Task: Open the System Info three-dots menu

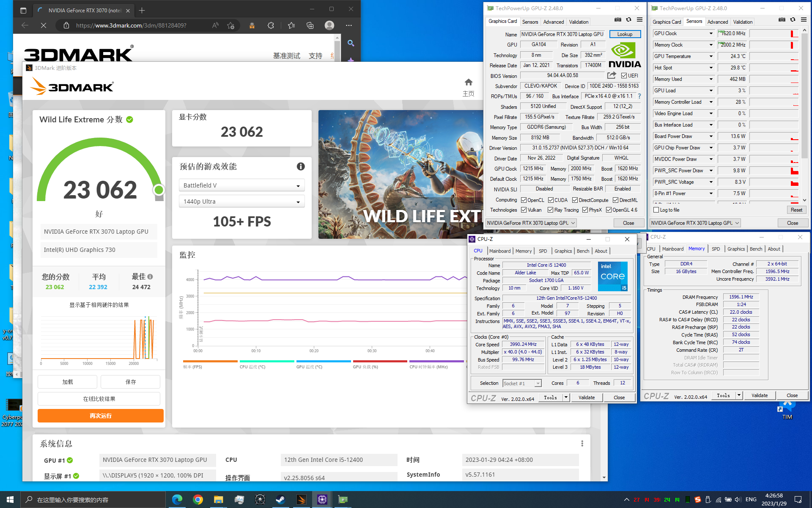Action: (x=582, y=443)
